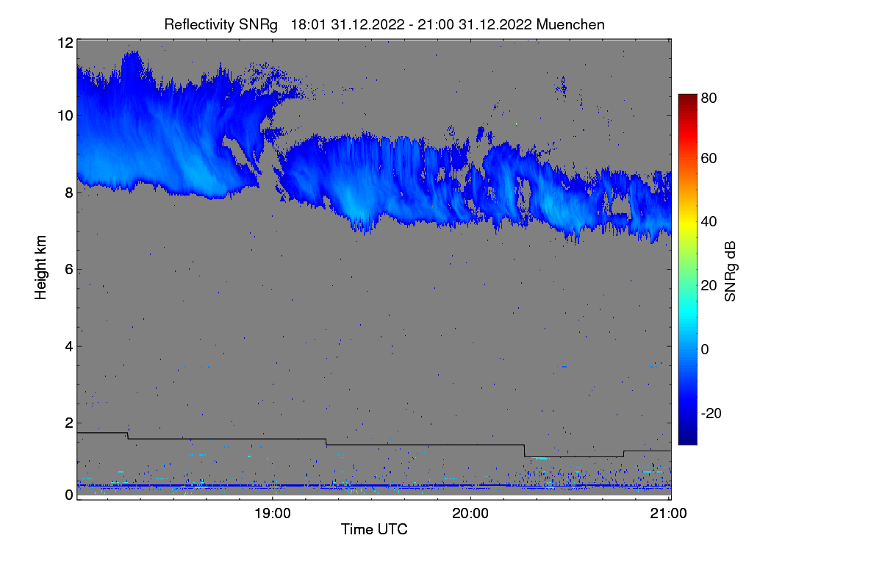Click the height tick label 6
Screen dimensions: 882x588
[x=68, y=269]
